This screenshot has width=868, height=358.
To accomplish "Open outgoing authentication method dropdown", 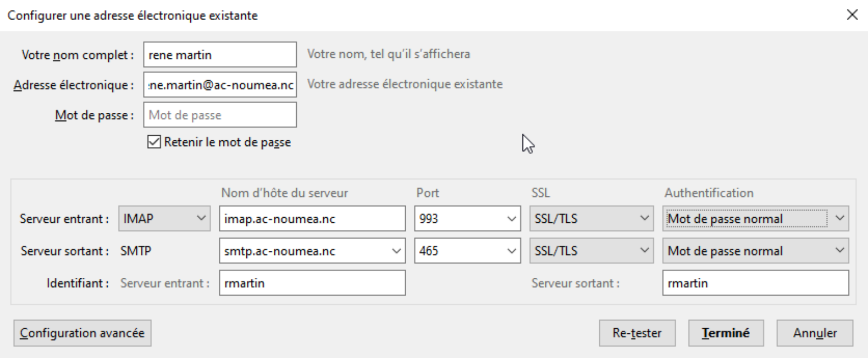I will [x=755, y=251].
